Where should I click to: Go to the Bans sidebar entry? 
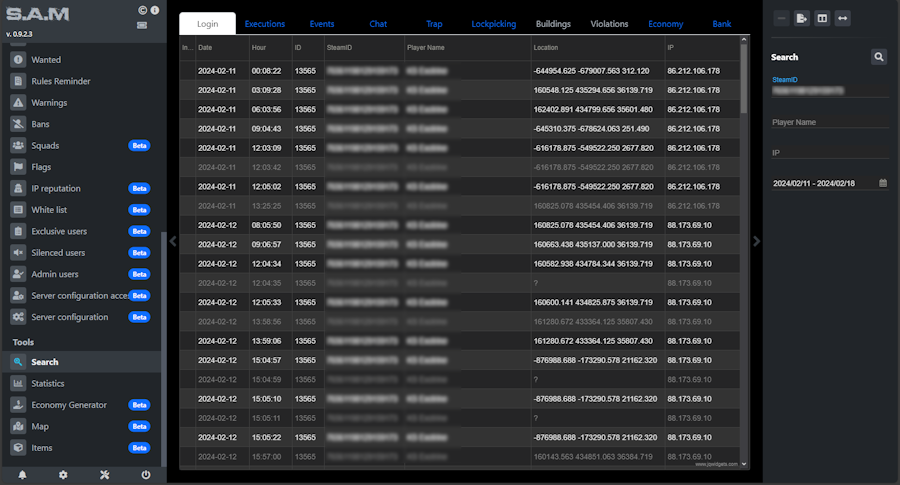[x=40, y=124]
